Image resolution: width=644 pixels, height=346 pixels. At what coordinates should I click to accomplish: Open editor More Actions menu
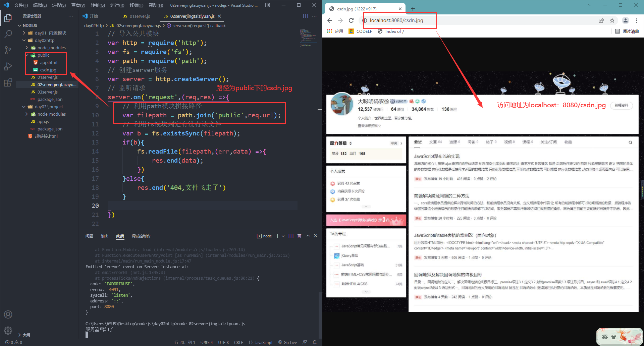pyautogui.click(x=314, y=16)
